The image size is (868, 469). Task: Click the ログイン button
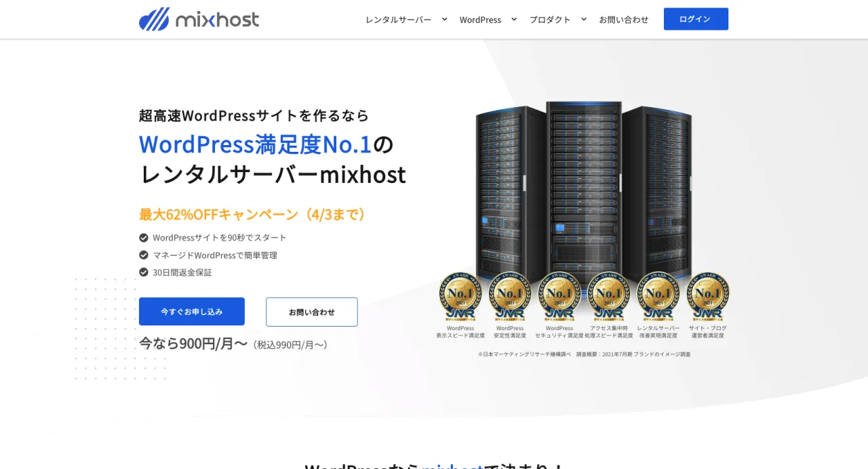[696, 19]
